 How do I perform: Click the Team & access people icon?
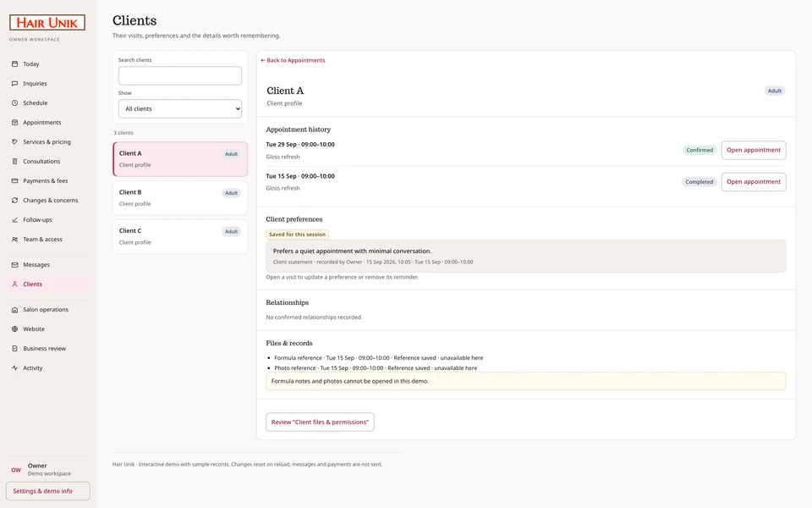tap(14, 239)
